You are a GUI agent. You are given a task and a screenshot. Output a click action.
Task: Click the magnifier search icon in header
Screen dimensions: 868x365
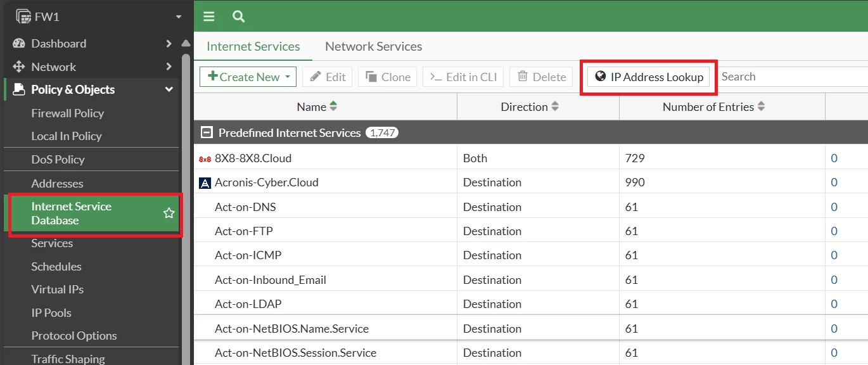click(239, 16)
